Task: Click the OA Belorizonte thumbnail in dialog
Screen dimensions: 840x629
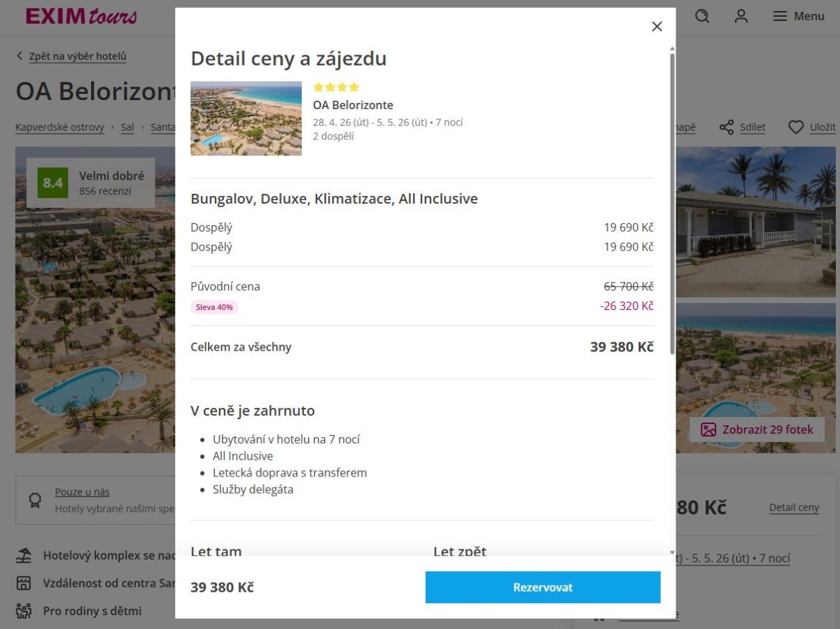Action: click(246, 118)
